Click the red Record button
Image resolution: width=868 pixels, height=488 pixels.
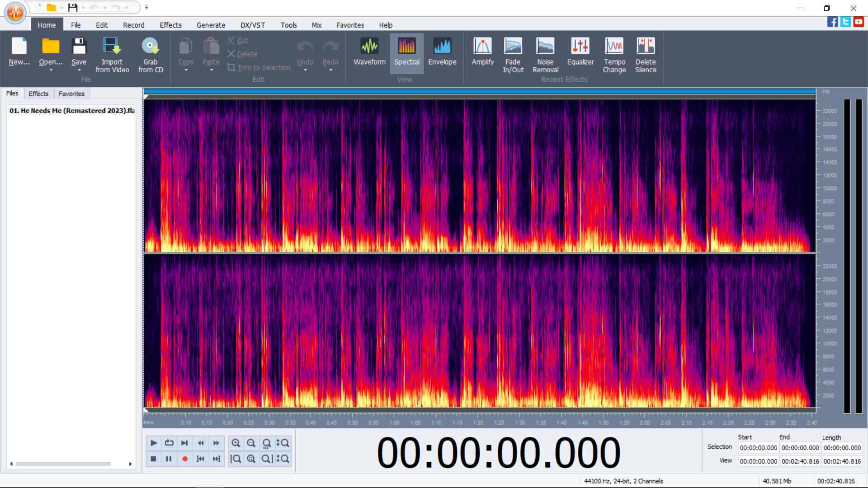pos(184,459)
